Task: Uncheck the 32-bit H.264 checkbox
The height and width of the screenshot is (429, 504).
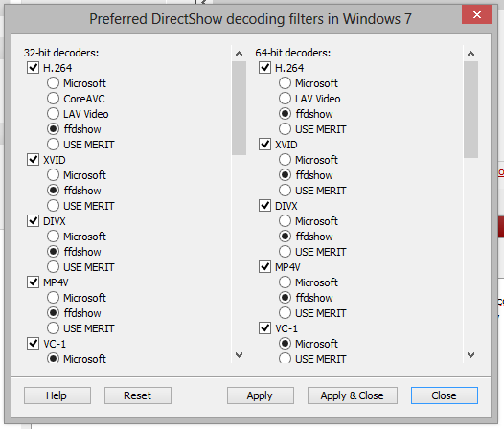Action: tap(33, 68)
